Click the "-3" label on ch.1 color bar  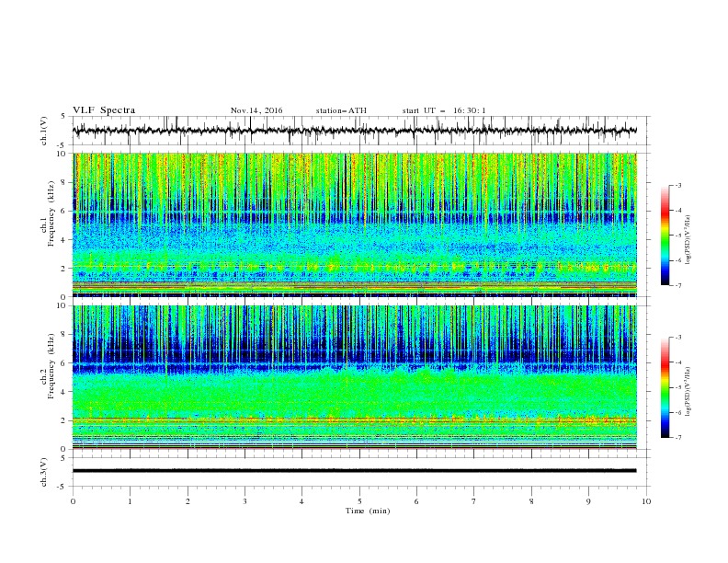click(677, 186)
